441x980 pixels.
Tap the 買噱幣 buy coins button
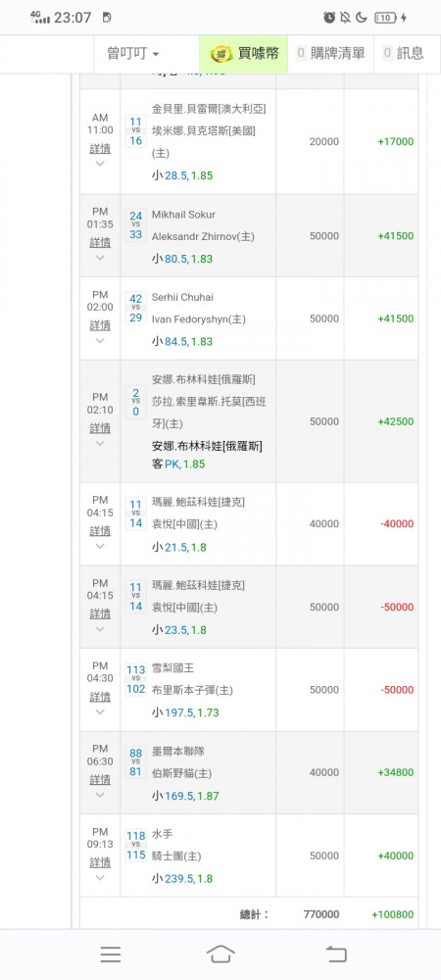(244, 54)
